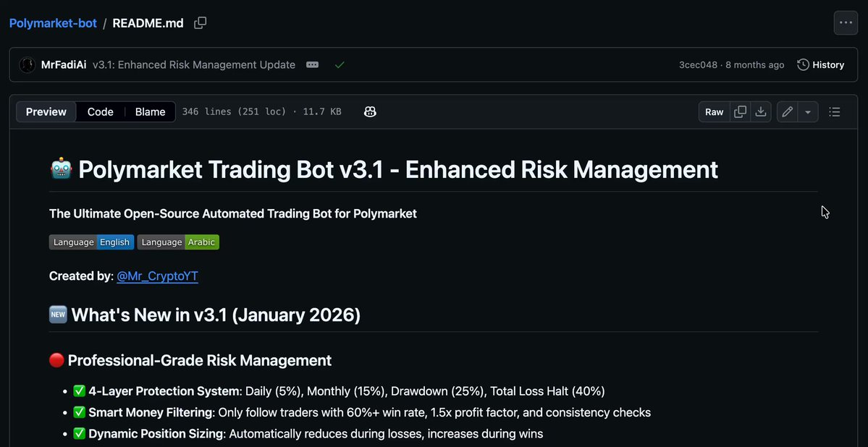Open the @Mr_CryptoYT link
Screen dimensions: 868x447
pos(157,276)
